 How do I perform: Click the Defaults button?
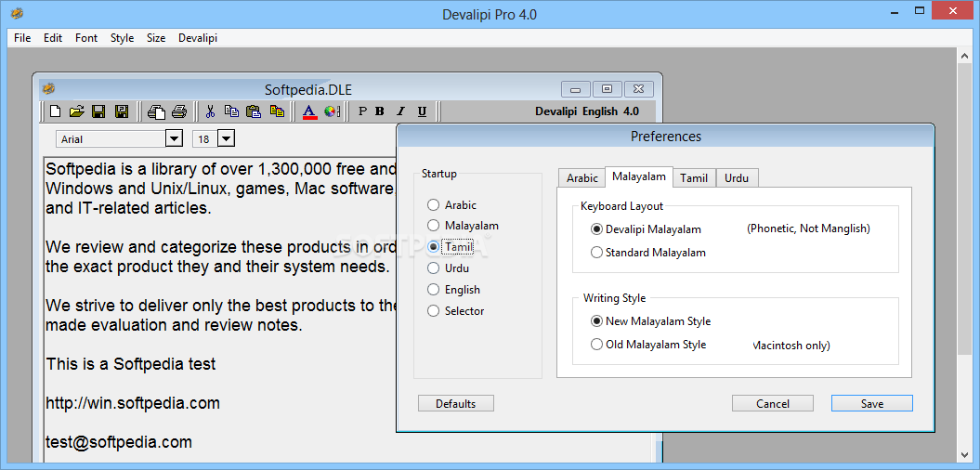click(x=455, y=403)
